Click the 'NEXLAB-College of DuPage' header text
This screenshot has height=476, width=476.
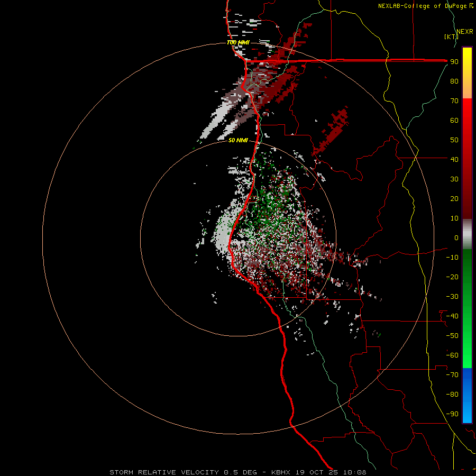(x=423, y=6)
